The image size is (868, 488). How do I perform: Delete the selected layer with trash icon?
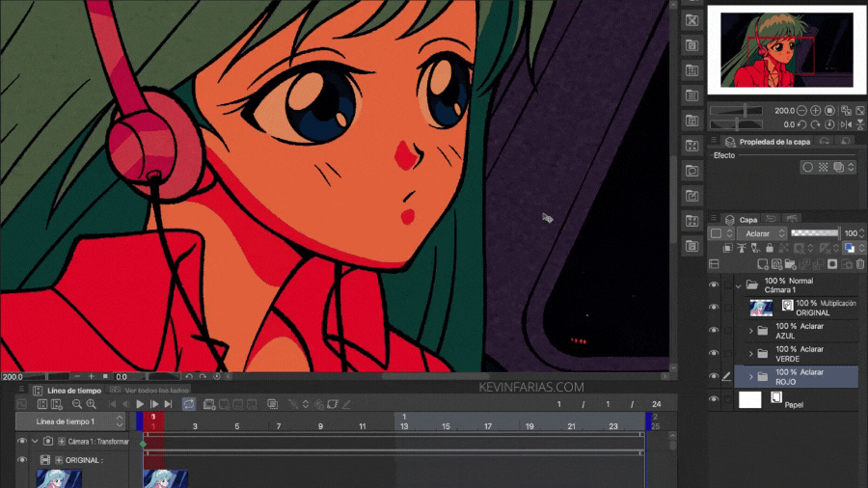[x=859, y=264]
